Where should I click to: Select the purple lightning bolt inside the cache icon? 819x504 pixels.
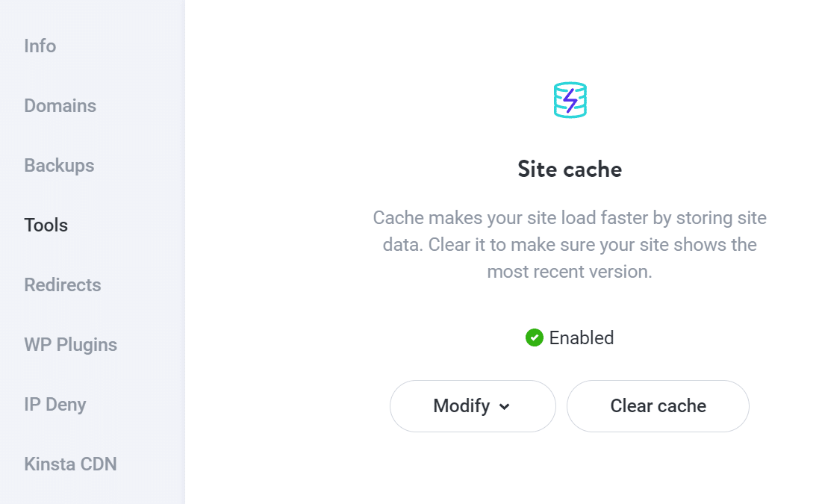tap(570, 99)
